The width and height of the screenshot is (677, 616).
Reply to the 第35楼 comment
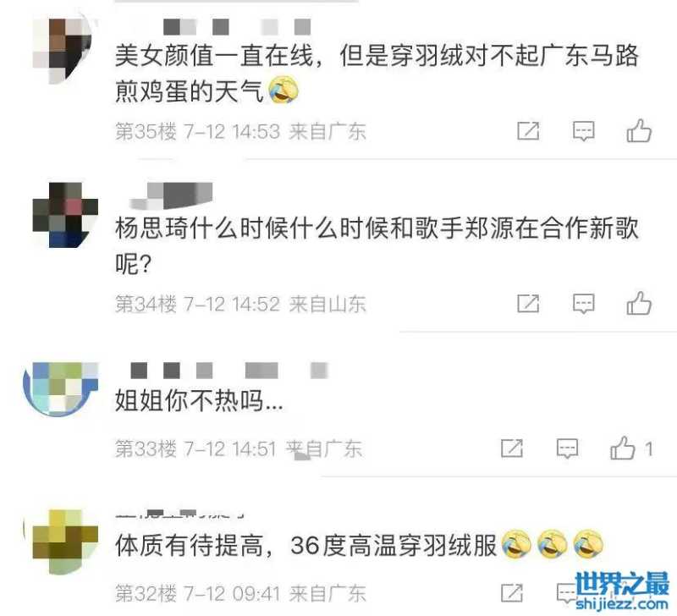583,131
